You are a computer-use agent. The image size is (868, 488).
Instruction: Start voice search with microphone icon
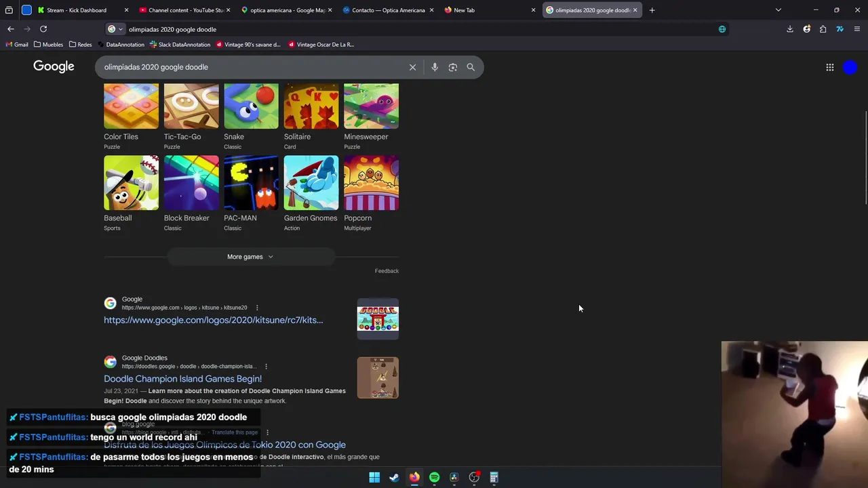[x=435, y=67]
